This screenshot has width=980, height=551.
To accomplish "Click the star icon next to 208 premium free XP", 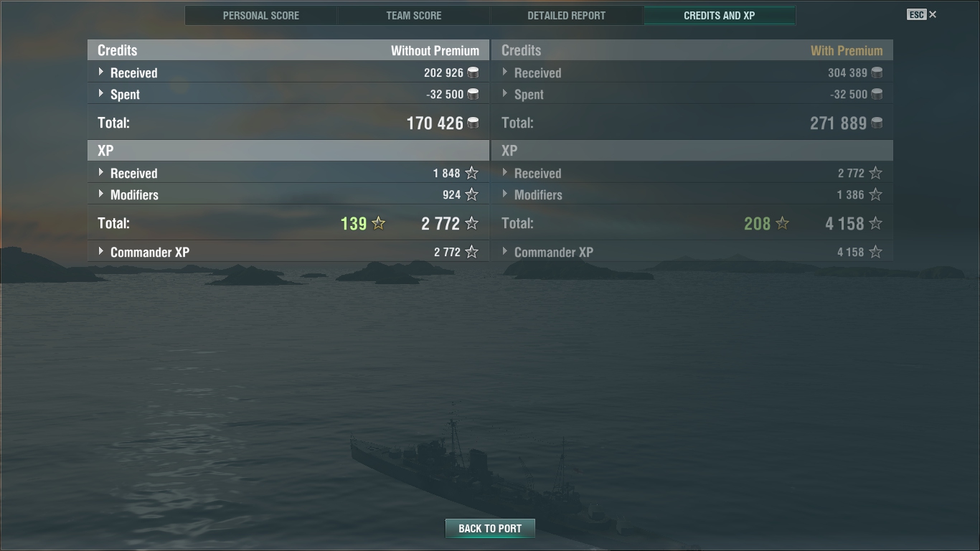I will tap(782, 223).
